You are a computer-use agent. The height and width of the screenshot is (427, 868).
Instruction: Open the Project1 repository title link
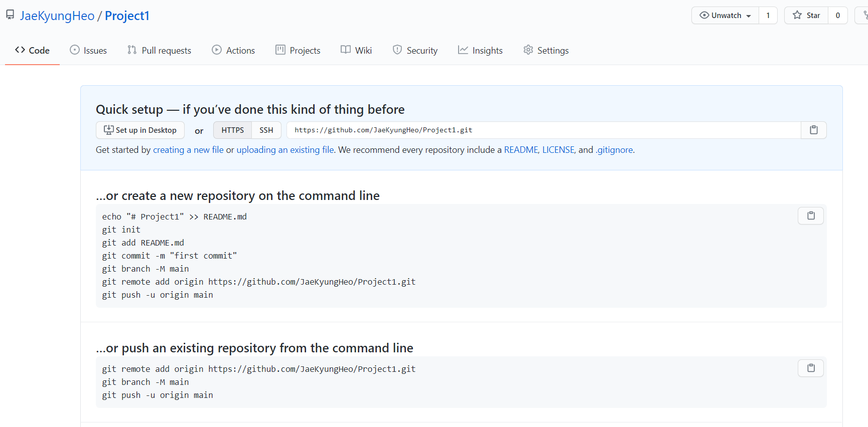point(127,16)
